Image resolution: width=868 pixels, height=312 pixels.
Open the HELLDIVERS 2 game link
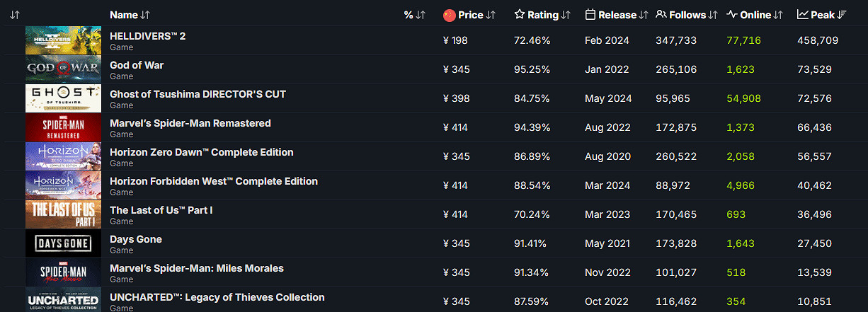(x=148, y=36)
